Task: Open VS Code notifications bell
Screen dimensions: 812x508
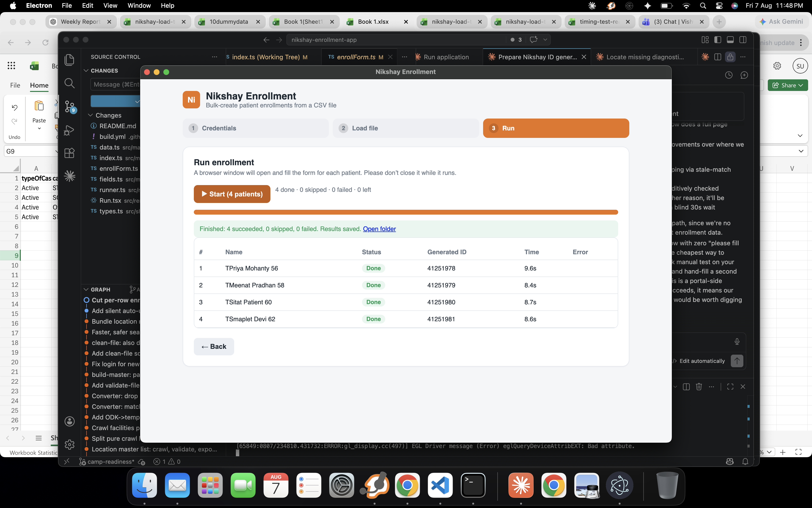Action: point(745,462)
